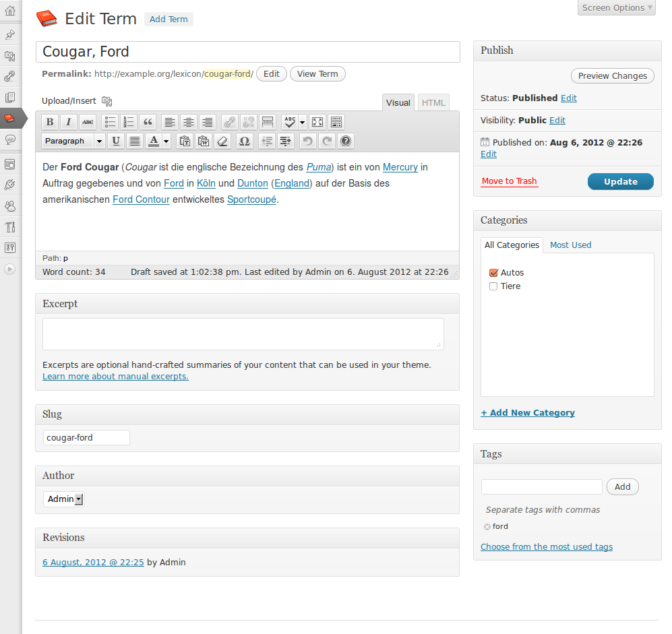Click View Term button
Screen dimensions: 672x634
pos(317,74)
